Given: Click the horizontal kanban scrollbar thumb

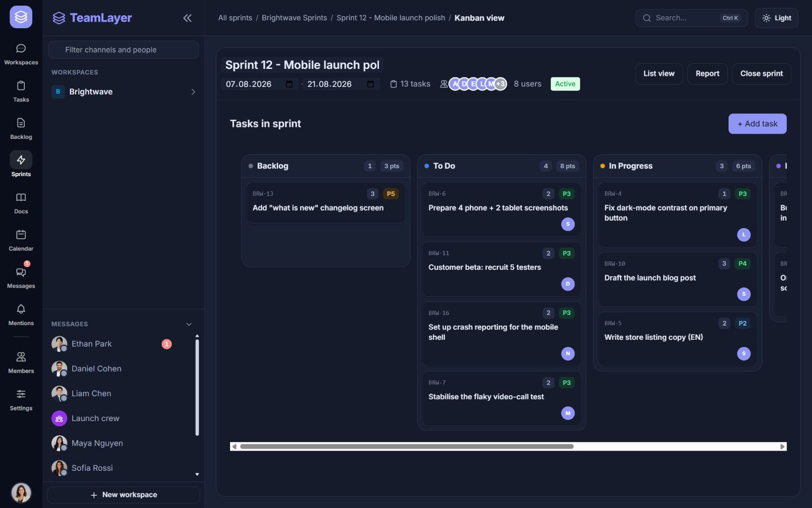Looking at the screenshot, I should [407, 446].
